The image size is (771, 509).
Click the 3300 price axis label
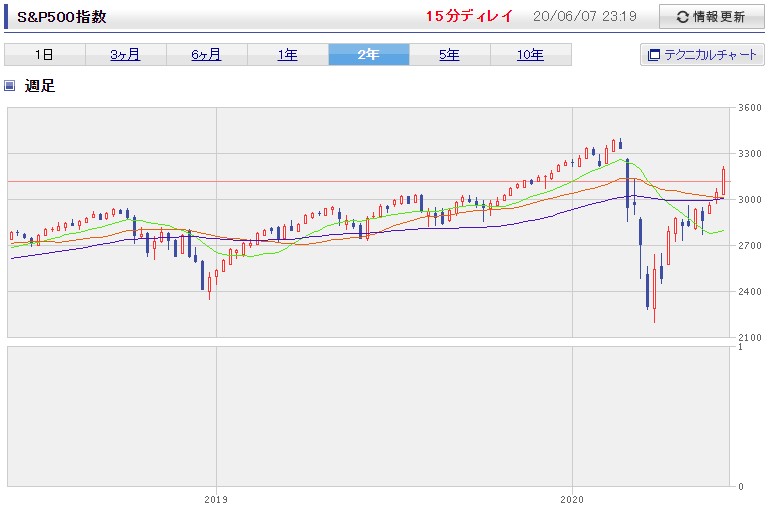[x=750, y=154]
